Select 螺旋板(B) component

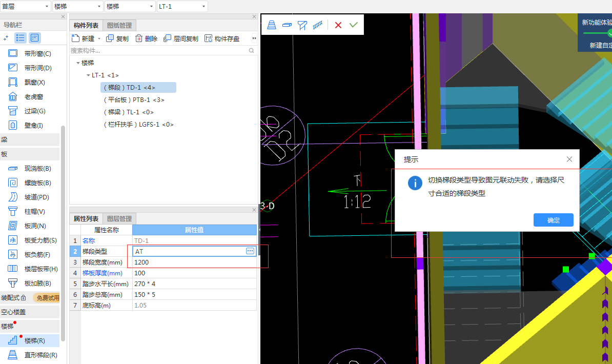coord(30,183)
